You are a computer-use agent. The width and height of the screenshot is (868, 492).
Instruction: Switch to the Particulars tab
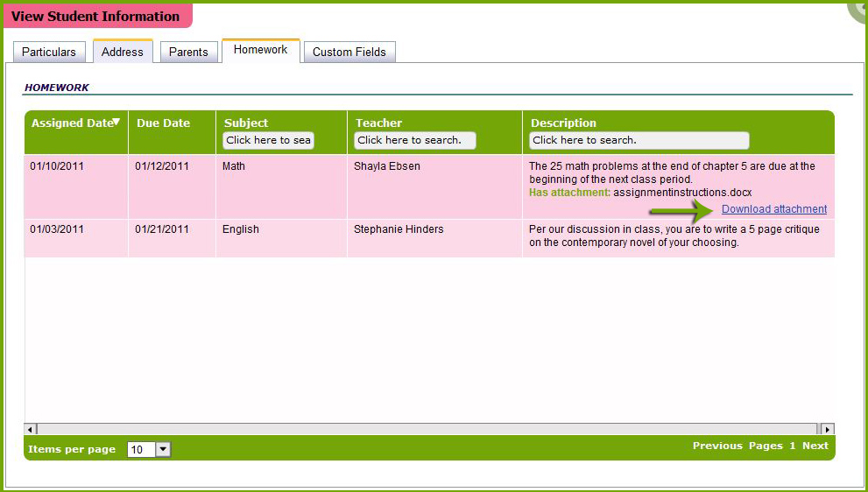click(x=49, y=52)
